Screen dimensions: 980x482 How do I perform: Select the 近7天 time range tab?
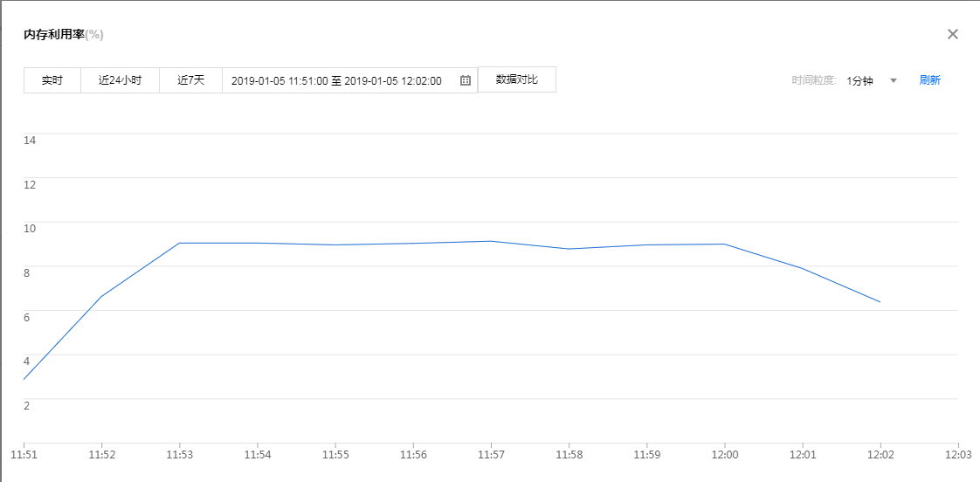click(190, 80)
